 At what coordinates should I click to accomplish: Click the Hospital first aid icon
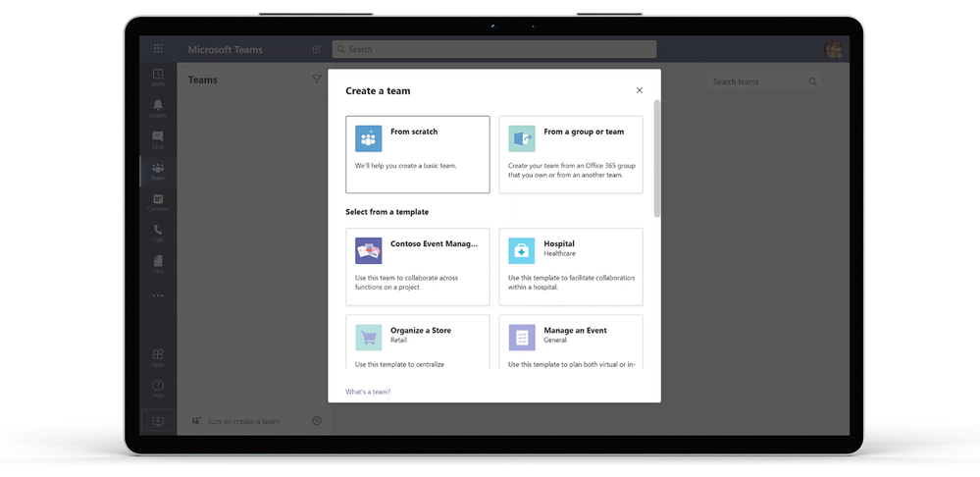(x=522, y=250)
